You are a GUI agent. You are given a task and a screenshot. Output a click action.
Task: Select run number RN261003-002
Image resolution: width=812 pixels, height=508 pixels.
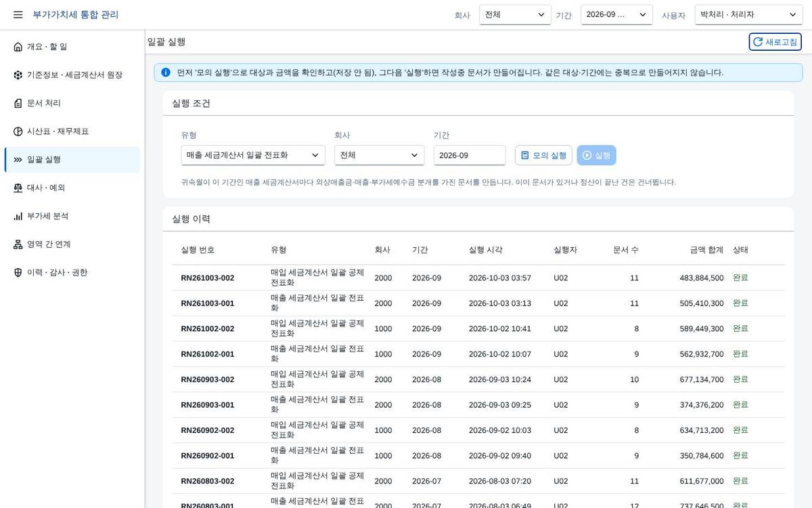[208, 278]
